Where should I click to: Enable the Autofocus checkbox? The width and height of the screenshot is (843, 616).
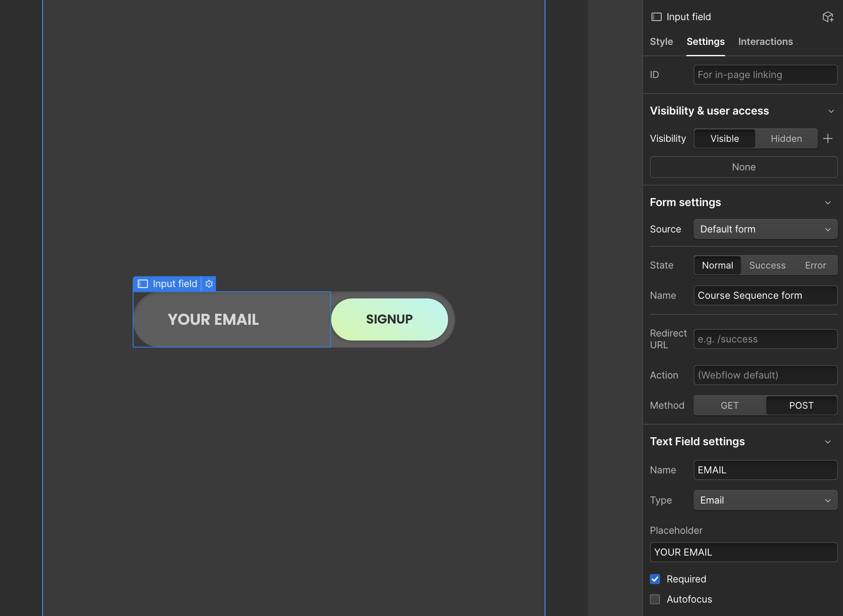[x=655, y=599]
